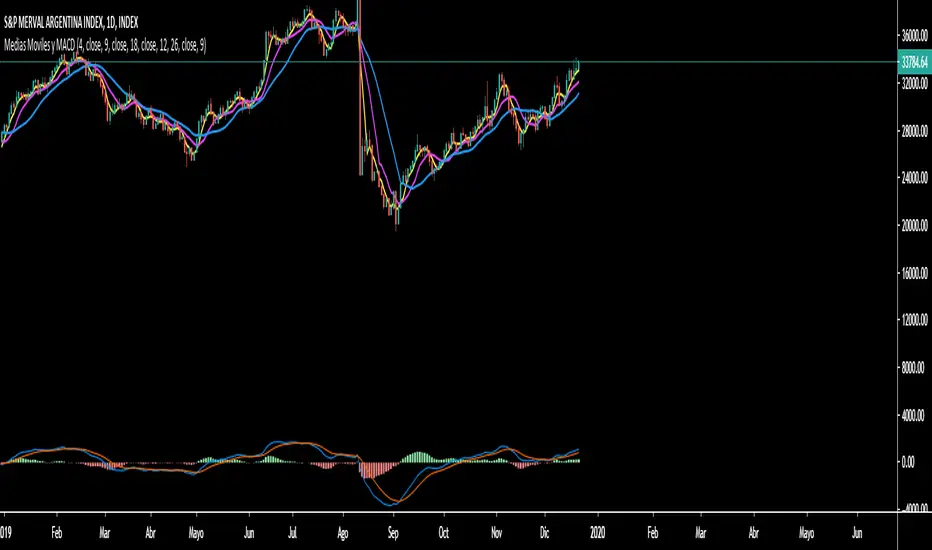
Task: Click the Feb label after 2020
Action: pos(653,533)
